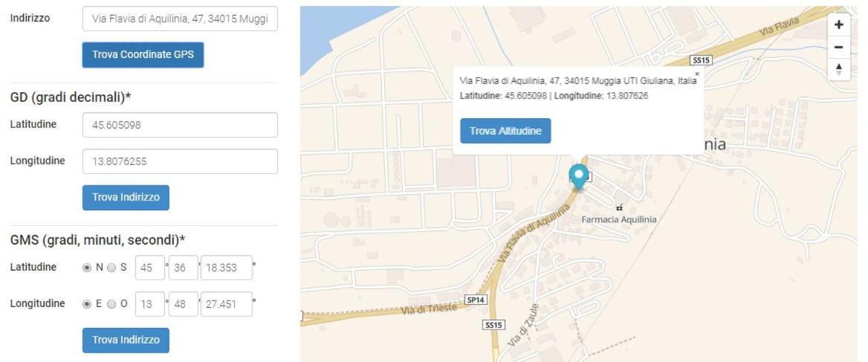Viewport: 868px width, 362px height.
Task: Zoom in the map with plus button
Action: click(839, 25)
